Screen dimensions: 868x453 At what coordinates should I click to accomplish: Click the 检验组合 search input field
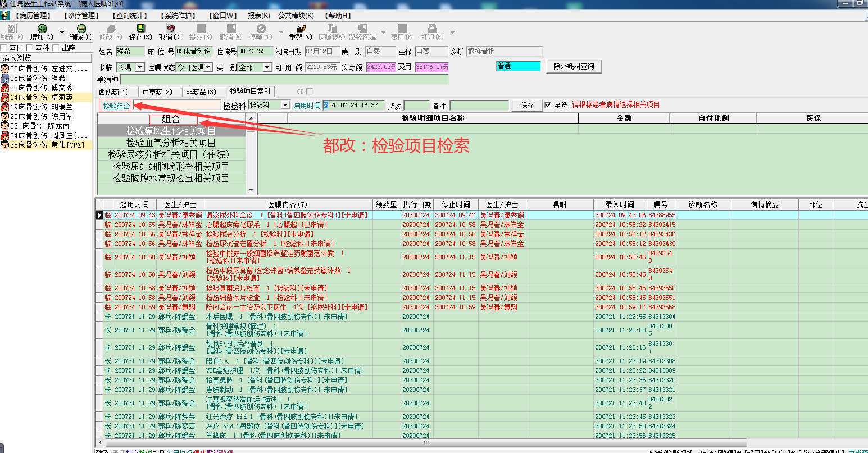(x=177, y=106)
